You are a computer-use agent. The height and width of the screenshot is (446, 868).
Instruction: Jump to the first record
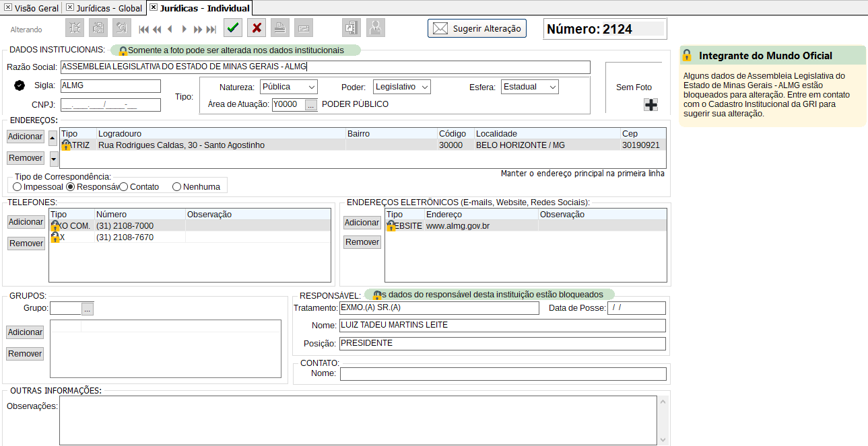(x=143, y=30)
